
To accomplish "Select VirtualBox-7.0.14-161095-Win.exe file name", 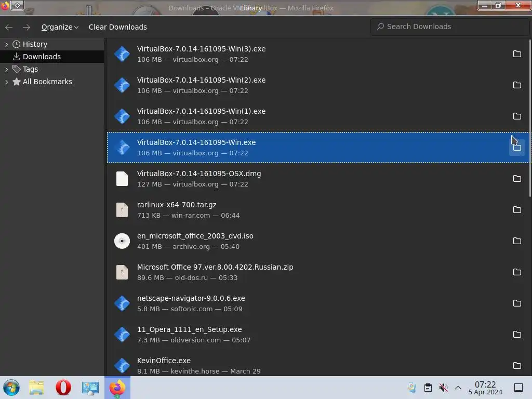I will [196, 142].
